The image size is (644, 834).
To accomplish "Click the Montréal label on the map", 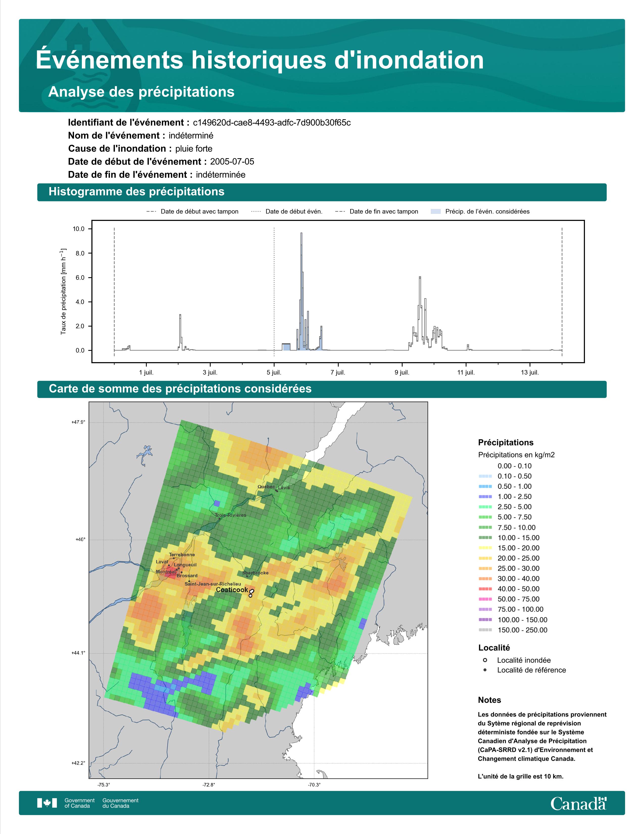I will tap(166, 572).
